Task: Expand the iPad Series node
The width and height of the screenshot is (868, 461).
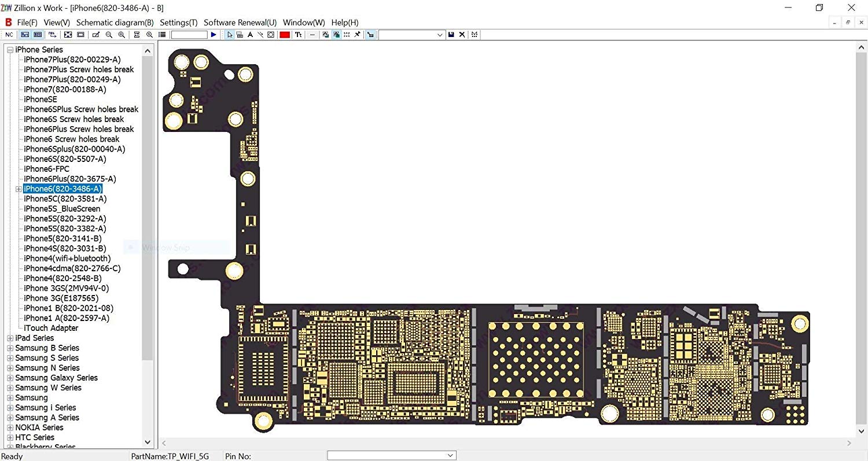Action: [10, 338]
